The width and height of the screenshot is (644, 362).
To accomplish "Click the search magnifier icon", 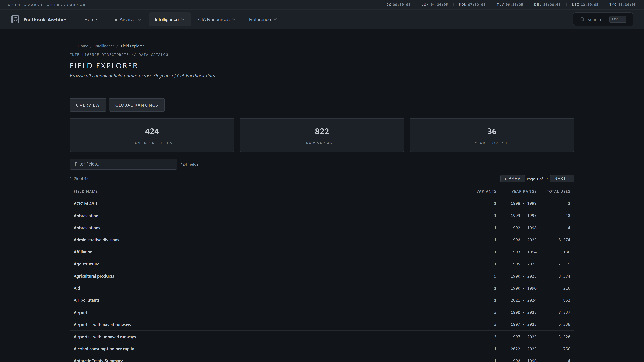I will tap(582, 19).
